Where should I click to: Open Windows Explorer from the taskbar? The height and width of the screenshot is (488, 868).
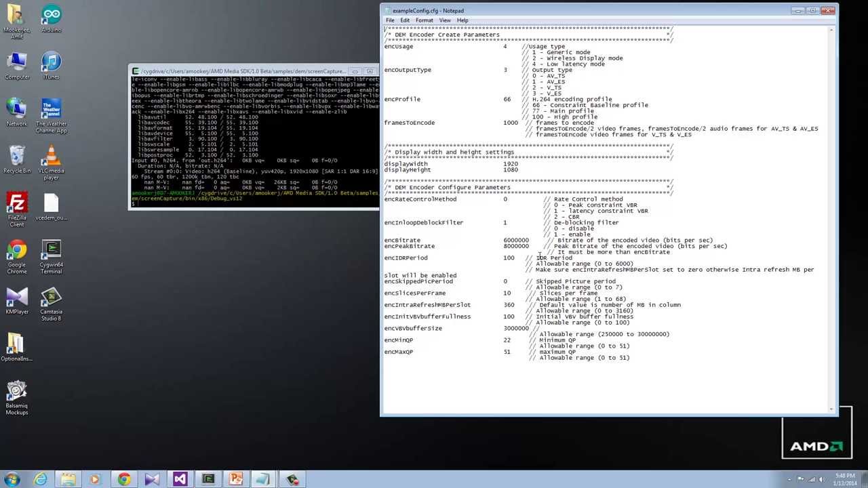coord(68,479)
